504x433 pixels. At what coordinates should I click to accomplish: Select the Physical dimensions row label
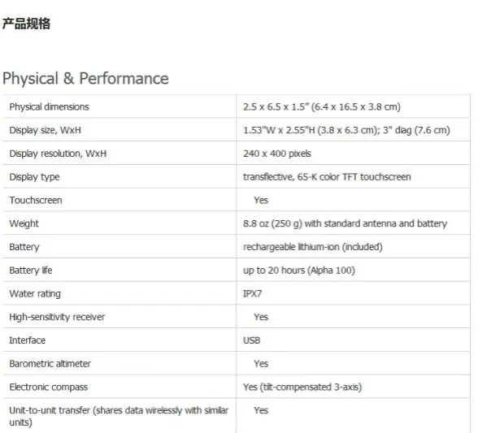click(x=49, y=107)
